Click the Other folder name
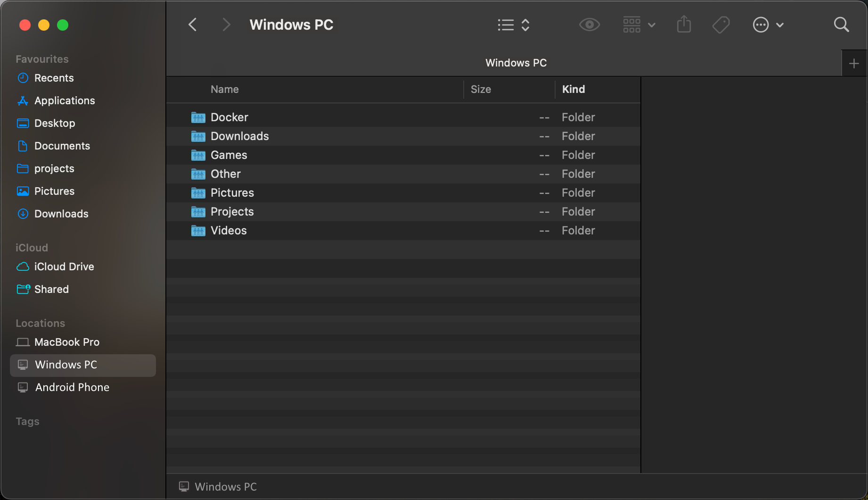Viewport: 868px width, 500px height. [x=225, y=174]
